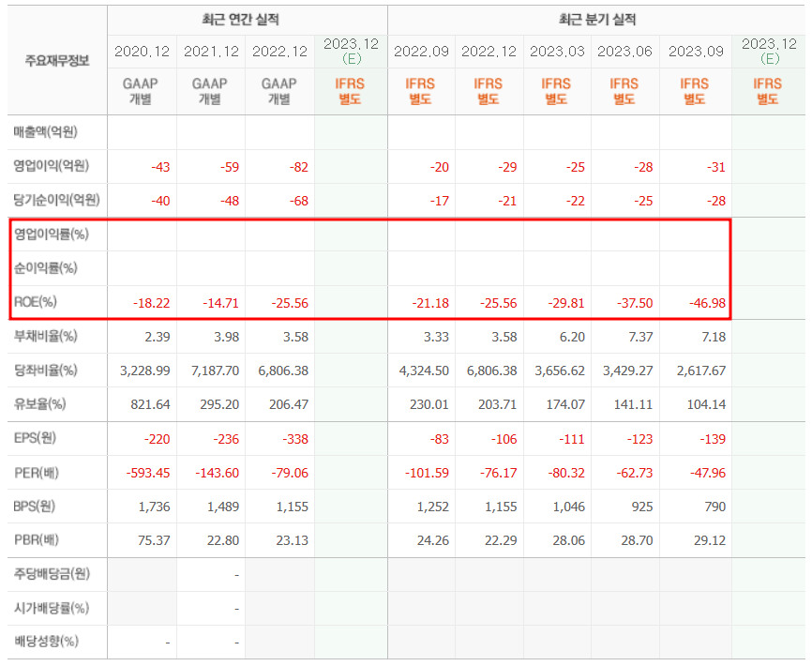Click operating profit value -82
The height and width of the screenshot is (666, 812).
pyautogui.click(x=299, y=167)
